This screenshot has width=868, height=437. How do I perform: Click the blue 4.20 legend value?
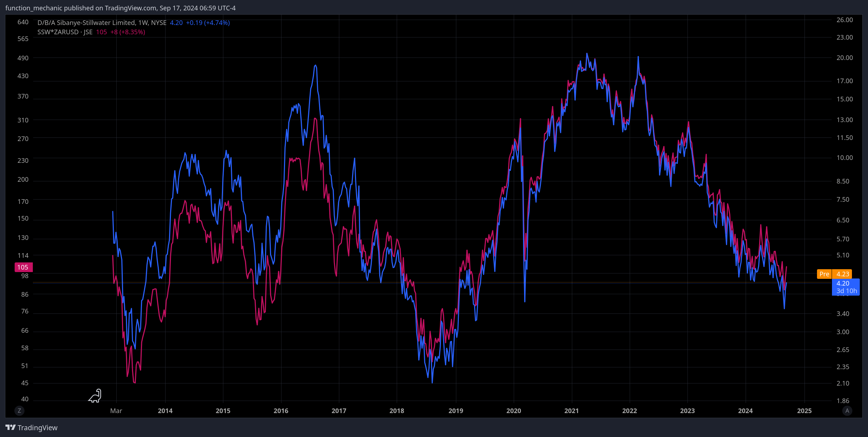click(x=176, y=22)
